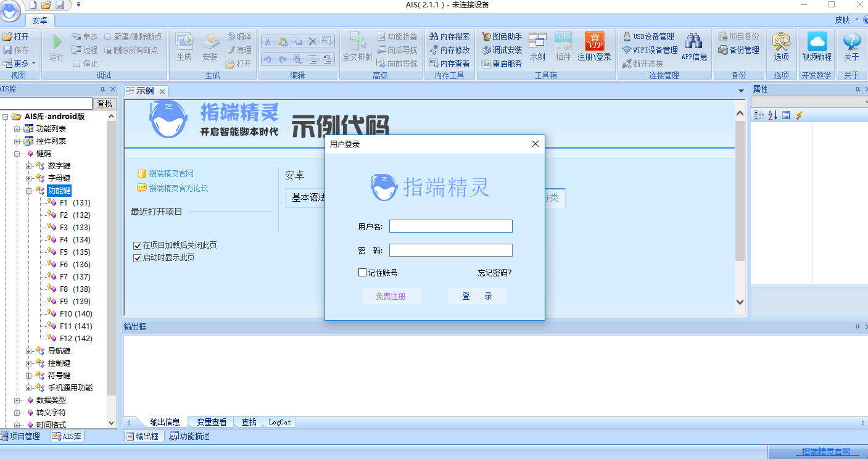868x459 pixels.
Task: Switch to the 变量查看 output tab
Action: click(211, 422)
